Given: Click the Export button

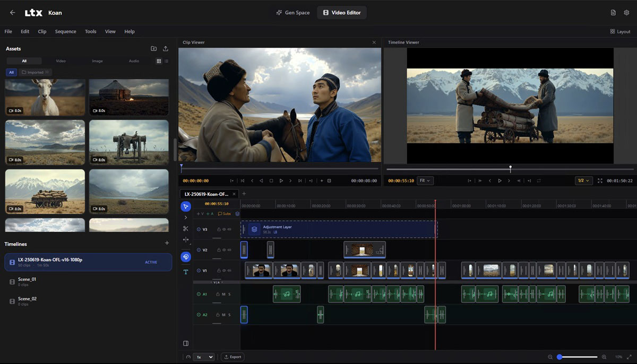Looking at the screenshot, I should (233, 357).
